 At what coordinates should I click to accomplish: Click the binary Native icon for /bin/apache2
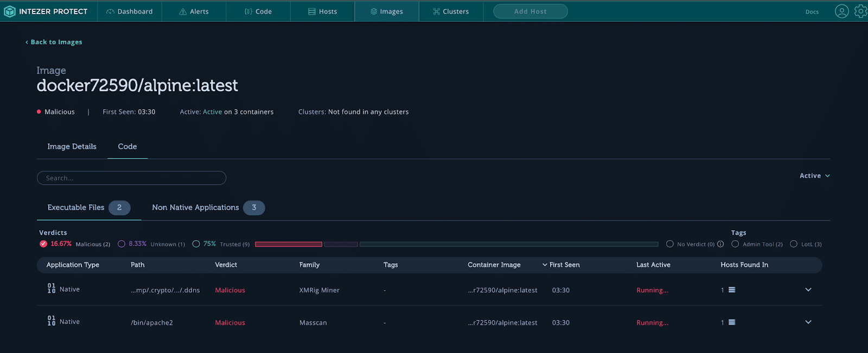52,321
